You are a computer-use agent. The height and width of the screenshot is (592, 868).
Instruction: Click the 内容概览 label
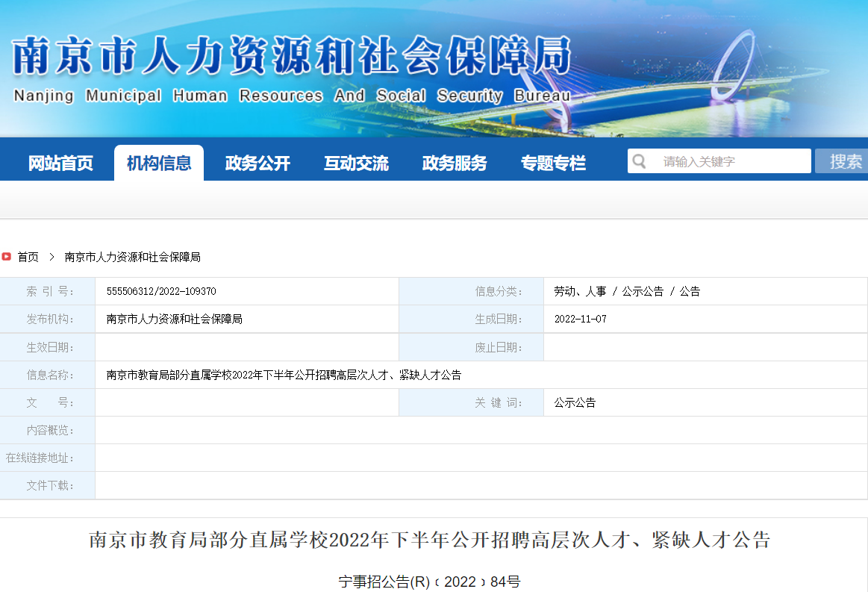click(50, 430)
